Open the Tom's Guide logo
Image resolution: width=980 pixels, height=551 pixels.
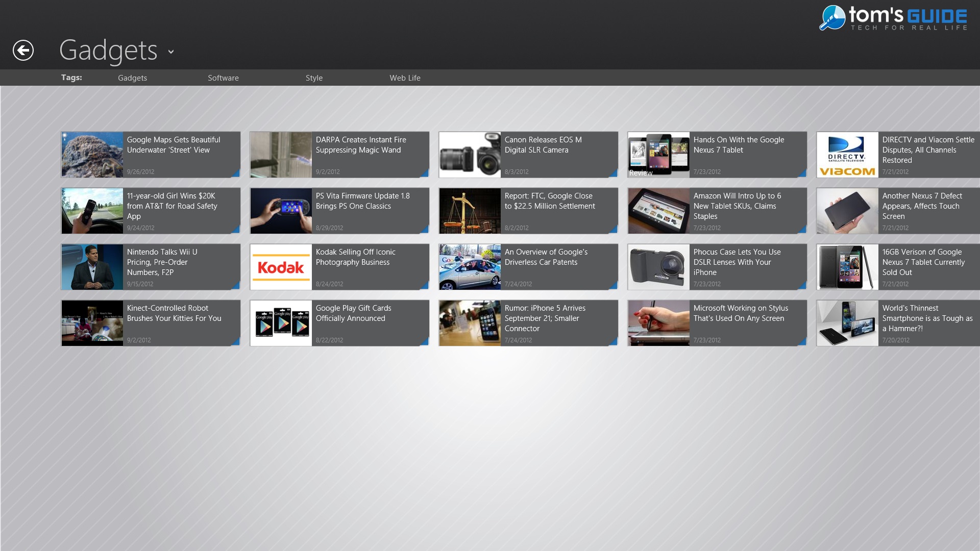coord(893,18)
